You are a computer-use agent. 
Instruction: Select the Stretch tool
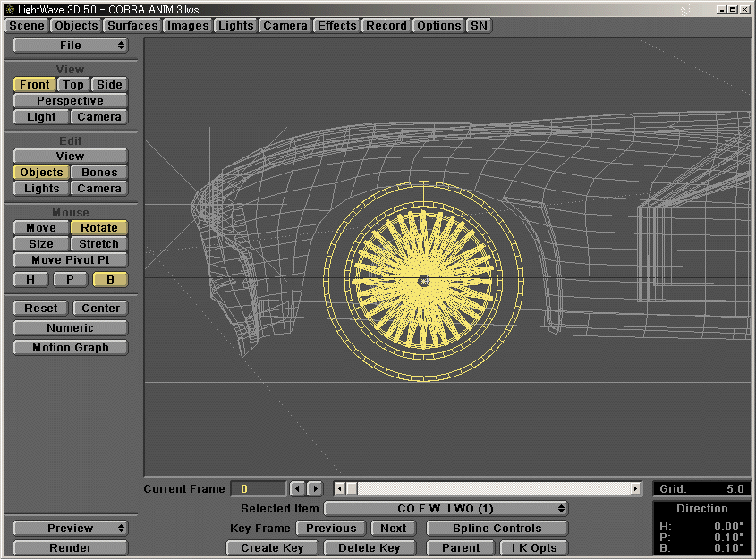98,243
